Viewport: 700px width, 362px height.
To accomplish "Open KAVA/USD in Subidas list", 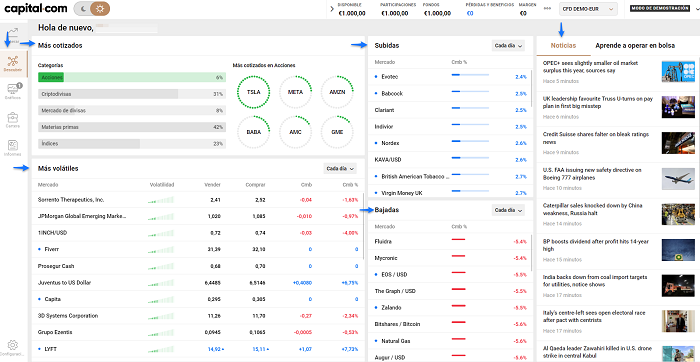I will coord(449,159).
